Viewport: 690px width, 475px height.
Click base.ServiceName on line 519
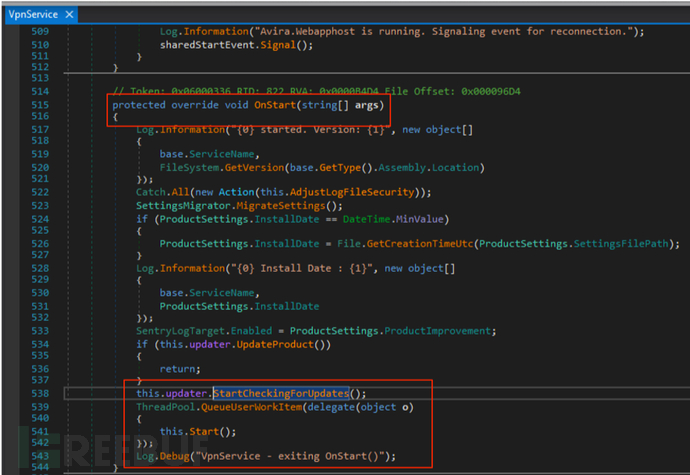207,154
